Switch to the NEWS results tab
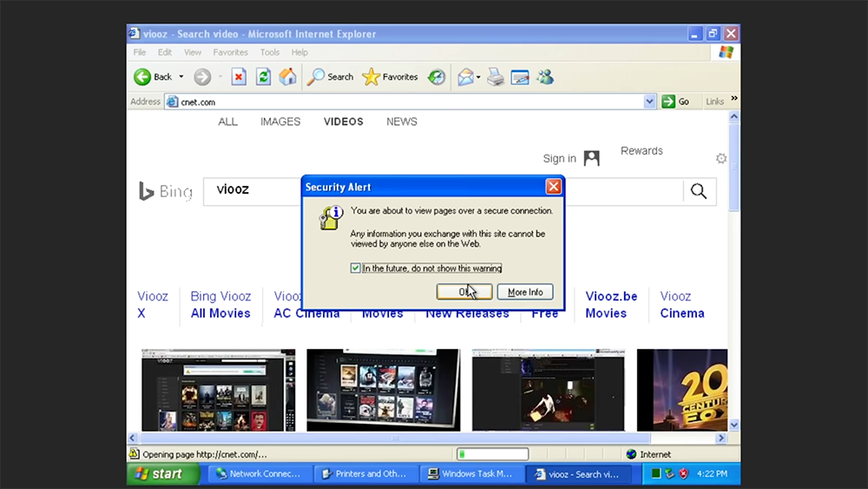Viewport: 868px width, 489px height. point(402,122)
